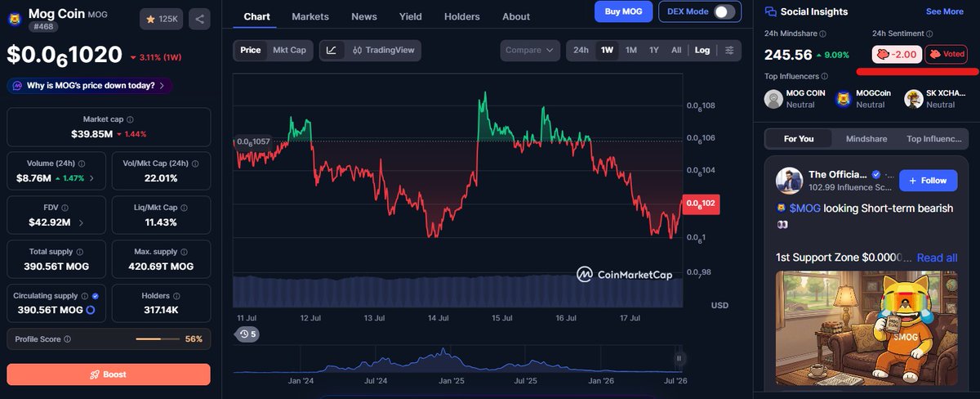Open chart settings sliders icon
Viewport: 980px width, 399px height.
(x=729, y=50)
